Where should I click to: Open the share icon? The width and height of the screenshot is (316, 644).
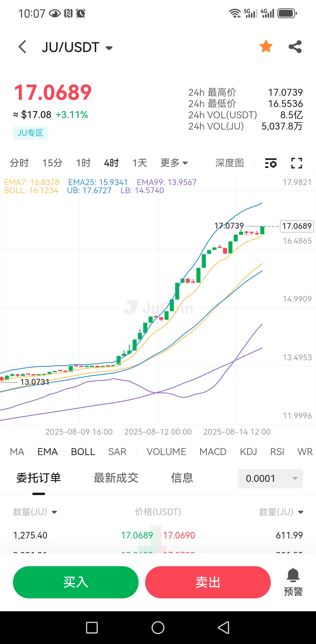[x=295, y=47]
